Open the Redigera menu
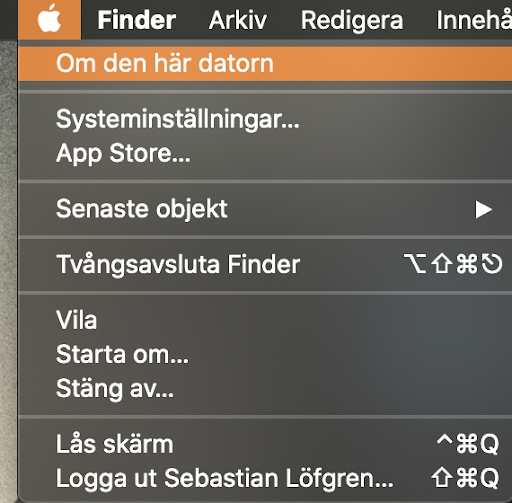Image resolution: width=512 pixels, height=503 pixels. pos(352,20)
